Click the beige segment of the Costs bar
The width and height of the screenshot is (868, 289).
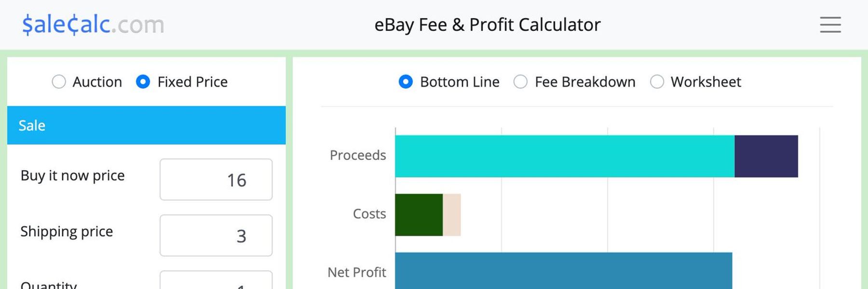pyautogui.click(x=451, y=214)
